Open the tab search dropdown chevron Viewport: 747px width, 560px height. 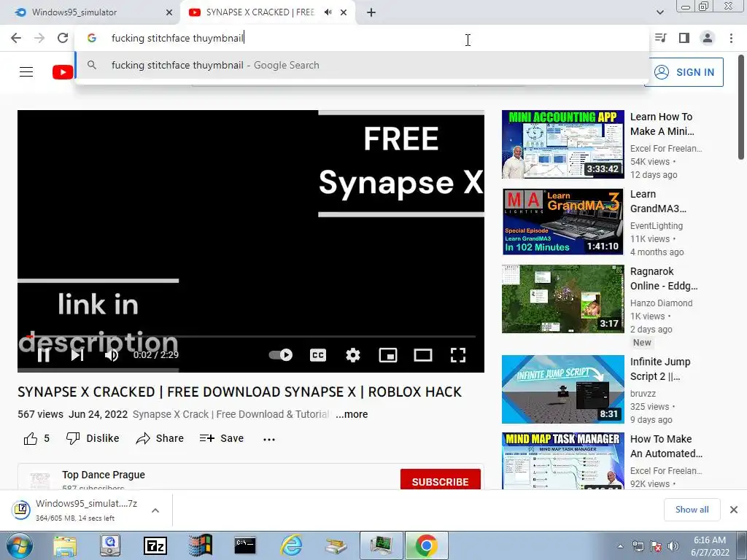[x=659, y=12]
